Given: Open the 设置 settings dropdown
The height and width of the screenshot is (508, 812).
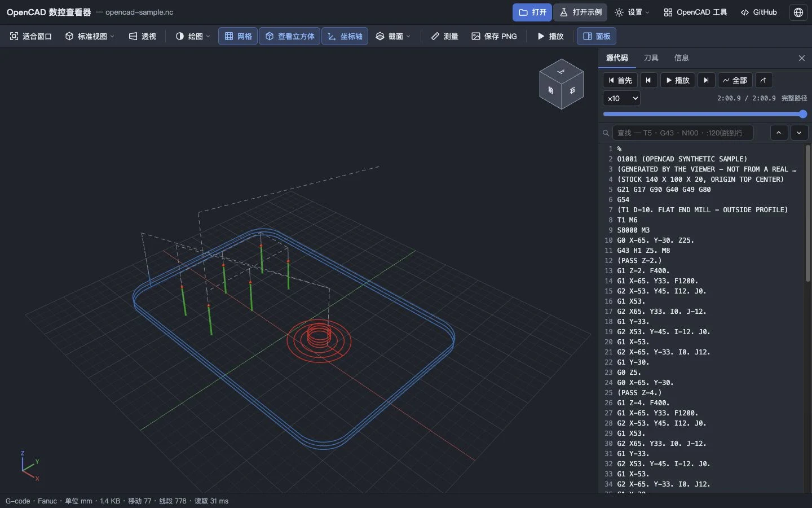Looking at the screenshot, I should tap(632, 12).
